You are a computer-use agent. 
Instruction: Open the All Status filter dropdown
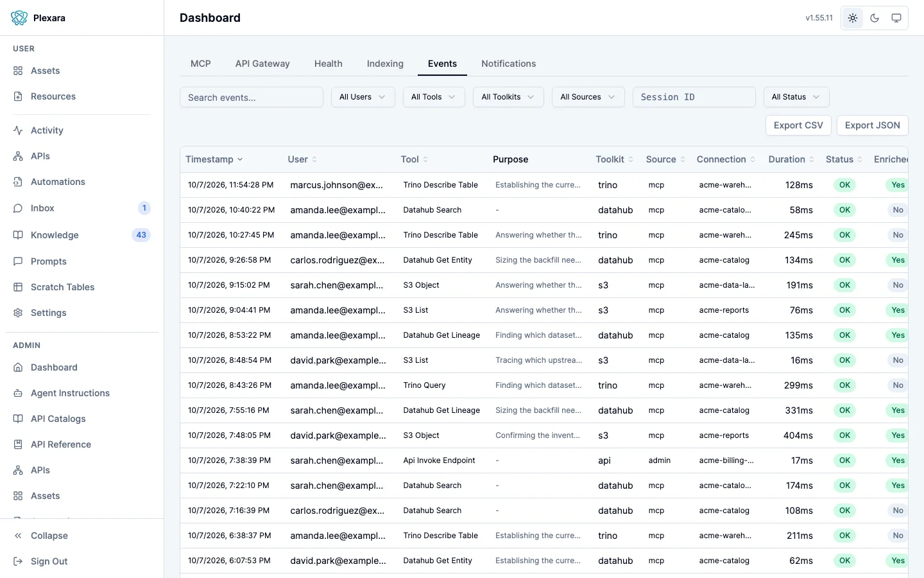point(796,97)
